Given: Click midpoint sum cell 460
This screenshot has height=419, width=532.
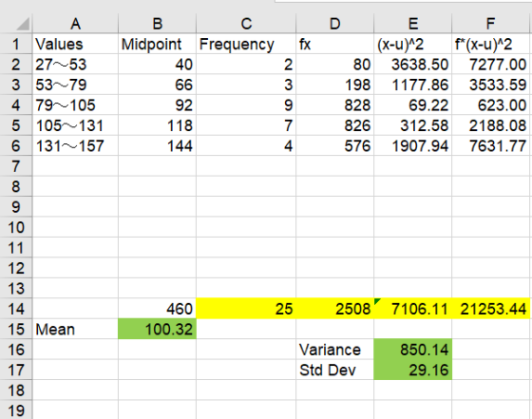Looking at the screenshot, I should [x=157, y=309].
